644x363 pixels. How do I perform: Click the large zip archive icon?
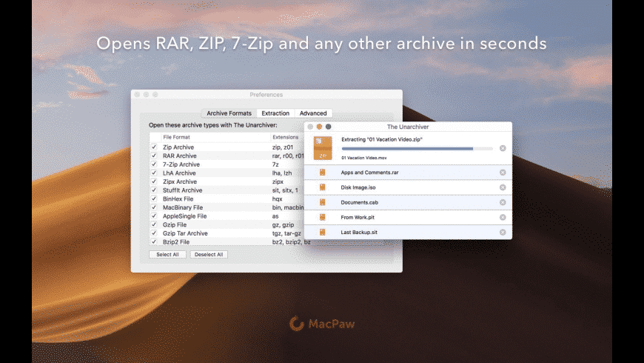click(323, 147)
